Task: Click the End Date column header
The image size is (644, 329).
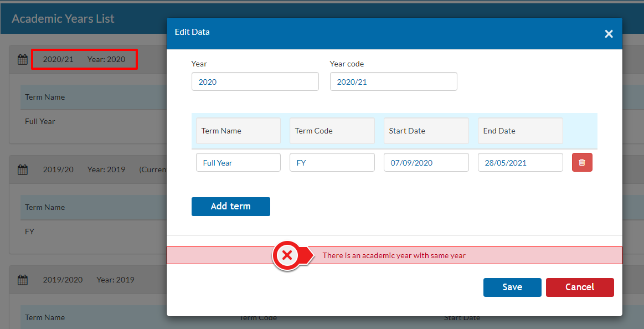Action: click(520, 131)
